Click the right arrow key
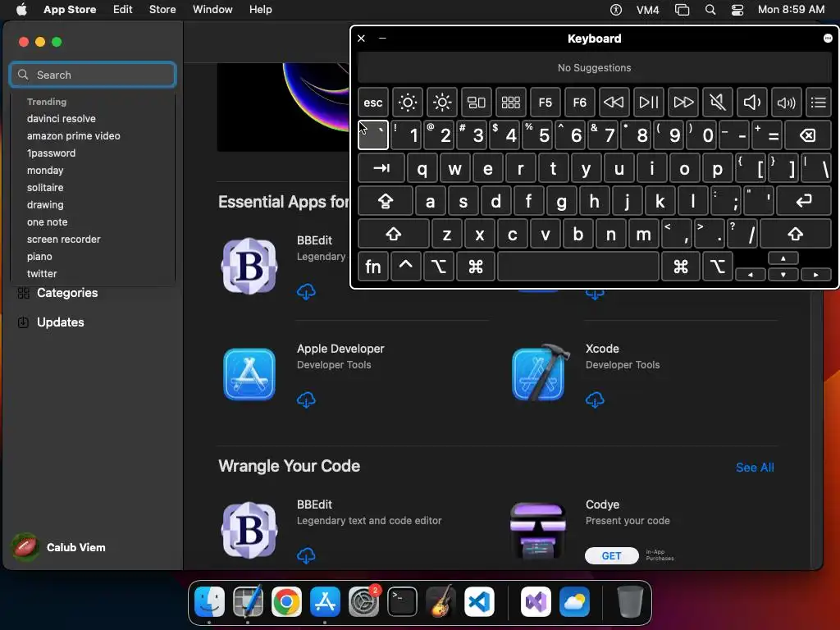 (x=816, y=274)
